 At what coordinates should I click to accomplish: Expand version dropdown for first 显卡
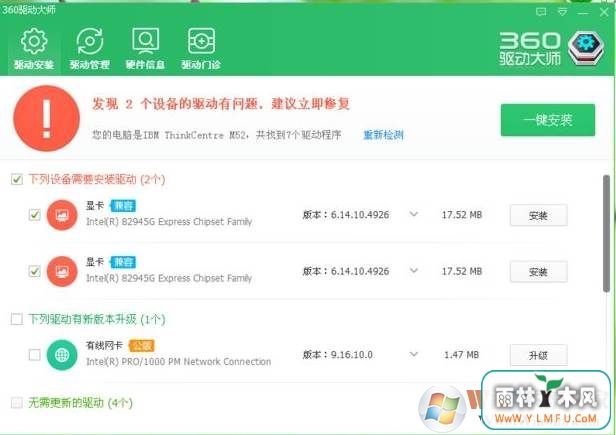tap(413, 214)
